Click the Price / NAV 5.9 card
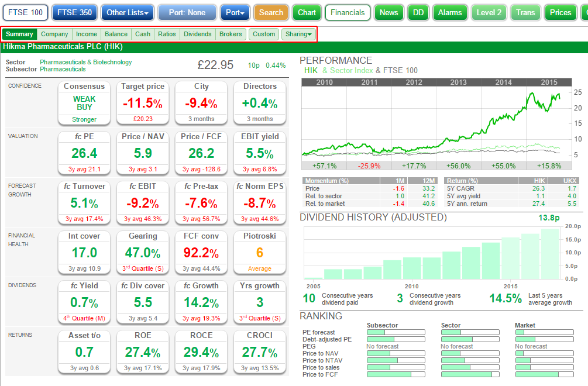Viewport: 588px width, 386px height. [x=143, y=153]
